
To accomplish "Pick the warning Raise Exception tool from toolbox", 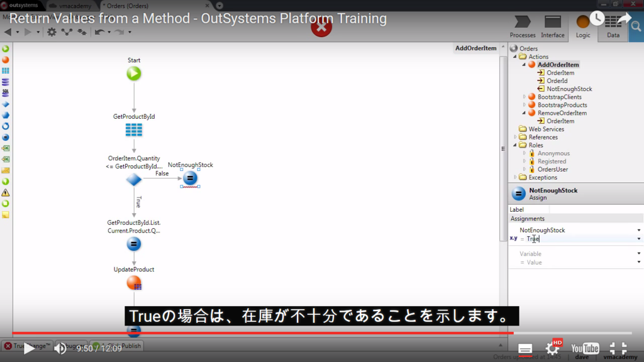I will tap(6, 192).
